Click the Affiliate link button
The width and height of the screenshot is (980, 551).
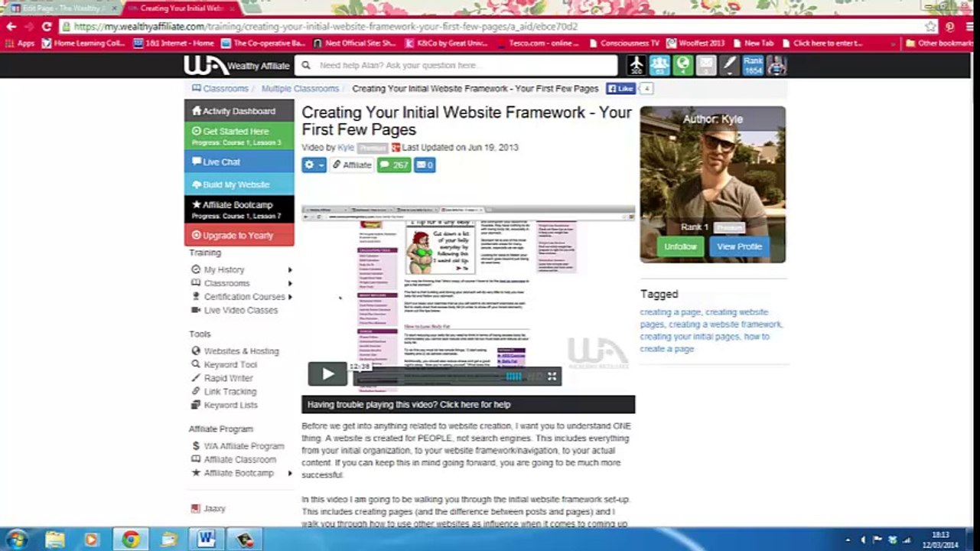click(352, 165)
